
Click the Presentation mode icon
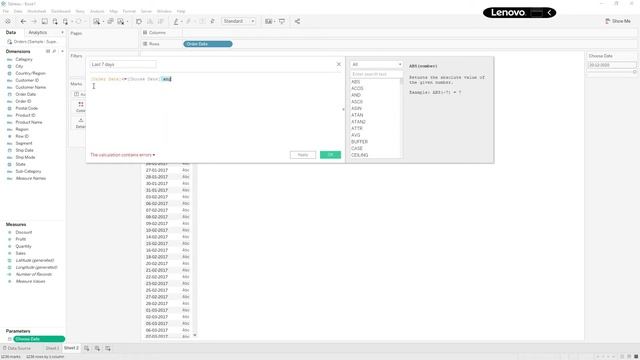282,21
